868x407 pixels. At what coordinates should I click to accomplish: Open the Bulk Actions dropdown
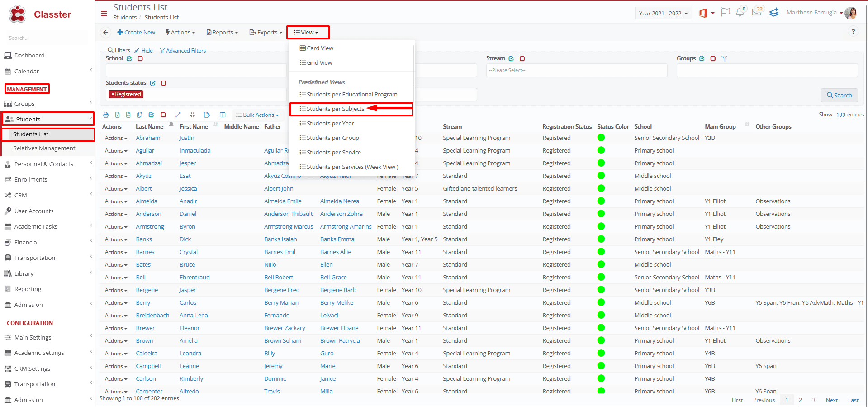point(257,115)
